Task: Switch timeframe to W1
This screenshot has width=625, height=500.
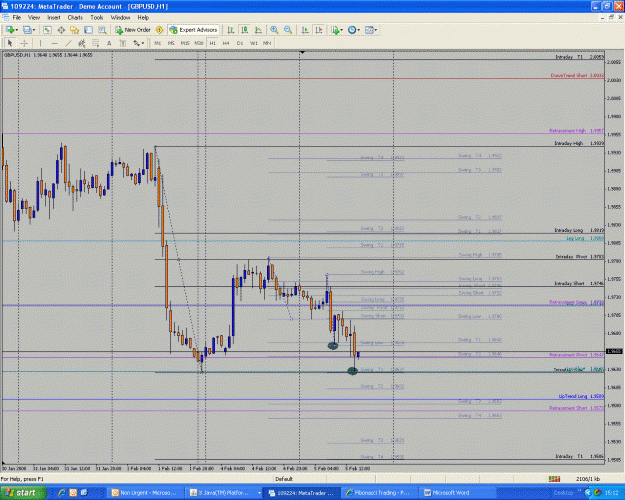Action: (254, 43)
